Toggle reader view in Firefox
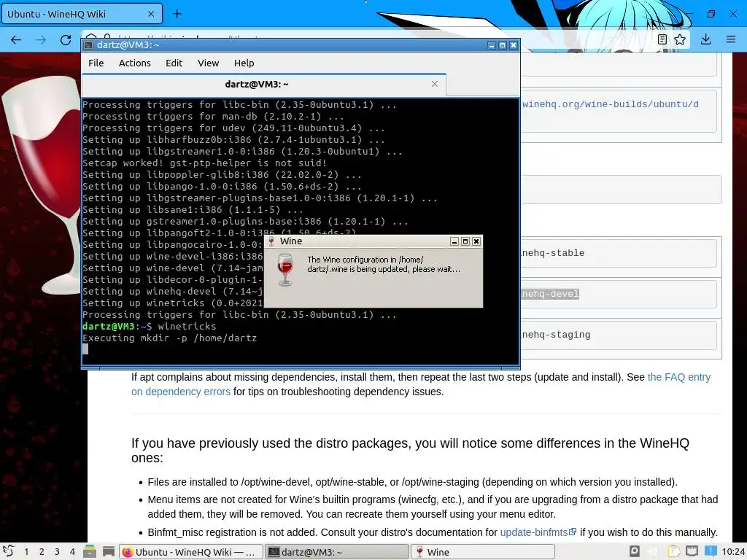747x560 pixels. click(x=662, y=39)
